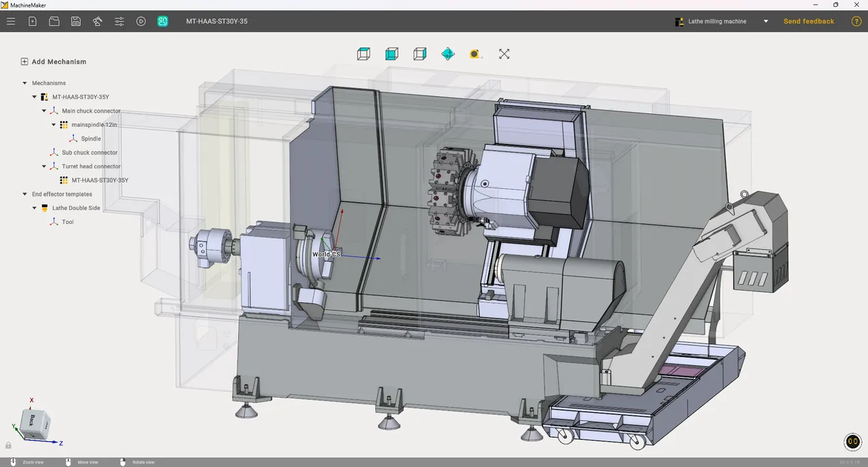Click the teal rotate-orbit view icon
The image size is (868, 467).
point(448,54)
